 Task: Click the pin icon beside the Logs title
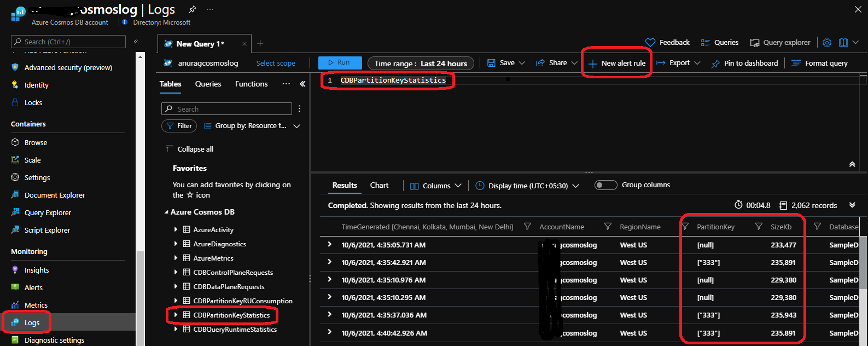tap(192, 9)
